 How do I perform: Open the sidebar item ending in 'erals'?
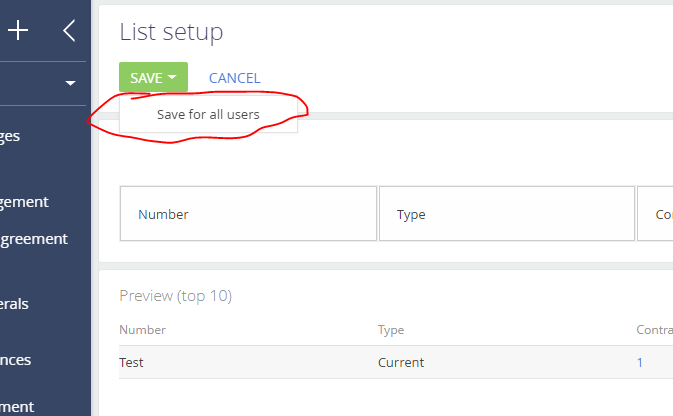click(14, 304)
